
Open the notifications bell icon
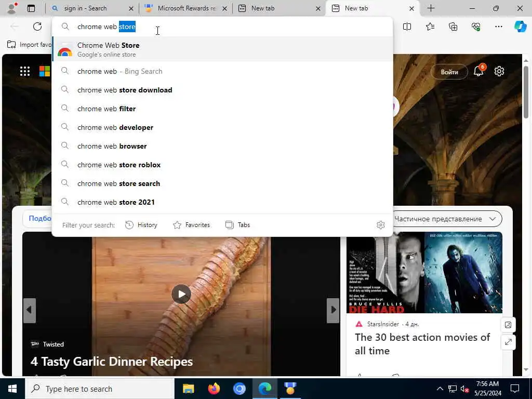pyautogui.click(x=478, y=71)
